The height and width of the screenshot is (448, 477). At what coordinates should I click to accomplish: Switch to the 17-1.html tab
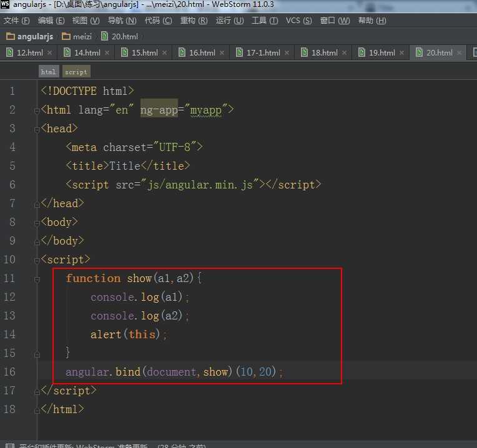click(263, 52)
